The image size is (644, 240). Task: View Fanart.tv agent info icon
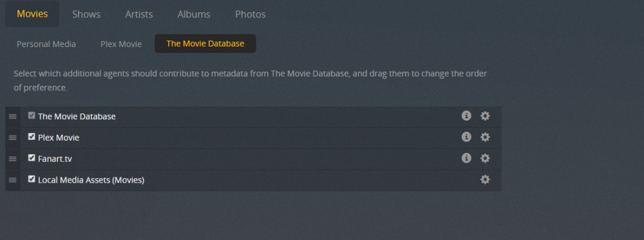[466, 158]
